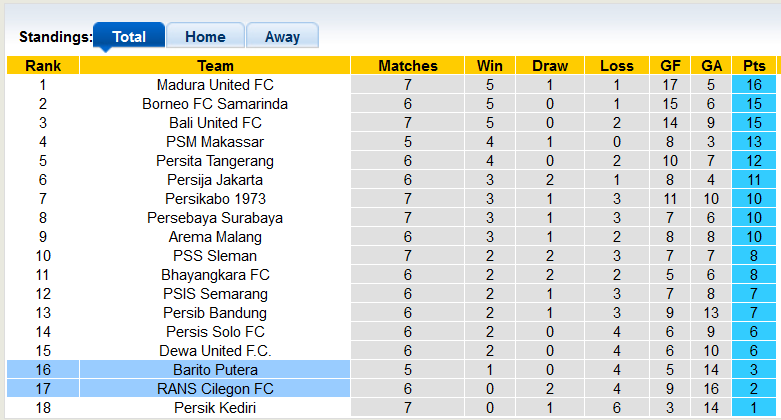Viewport: 781px width, 420px height.
Task: Click Persik Kediri team name
Action: coord(215,408)
